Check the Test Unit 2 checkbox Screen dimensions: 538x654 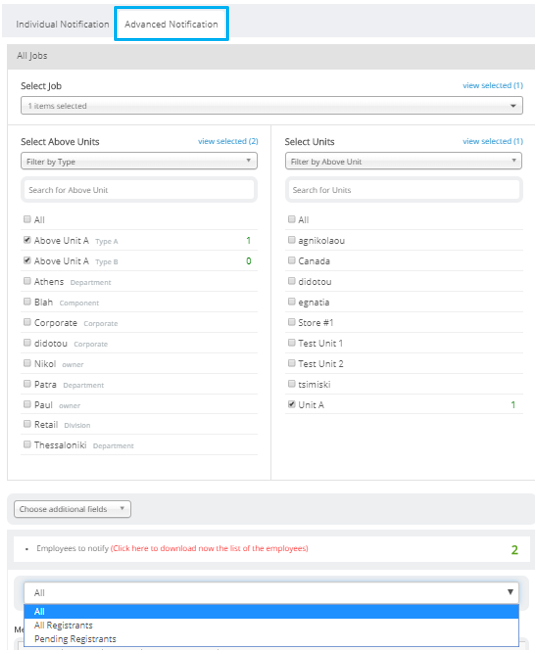(x=292, y=363)
